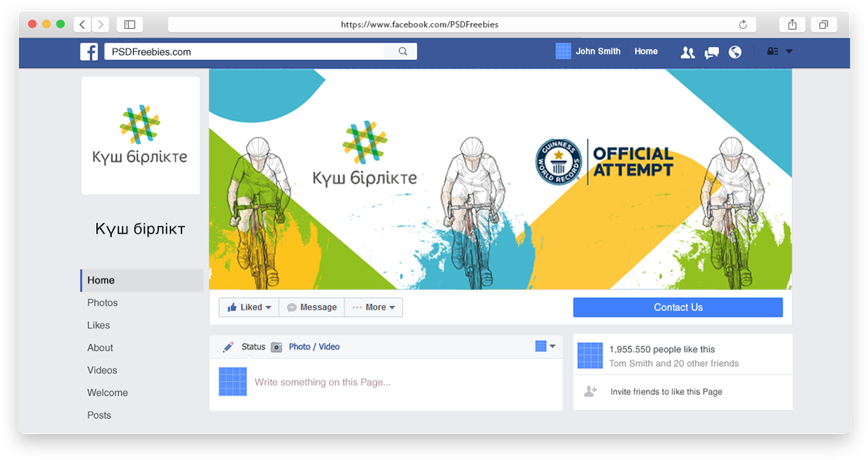Screen dimensions: 868x460
Task: Click Write something on this Page field
Action: (x=323, y=382)
